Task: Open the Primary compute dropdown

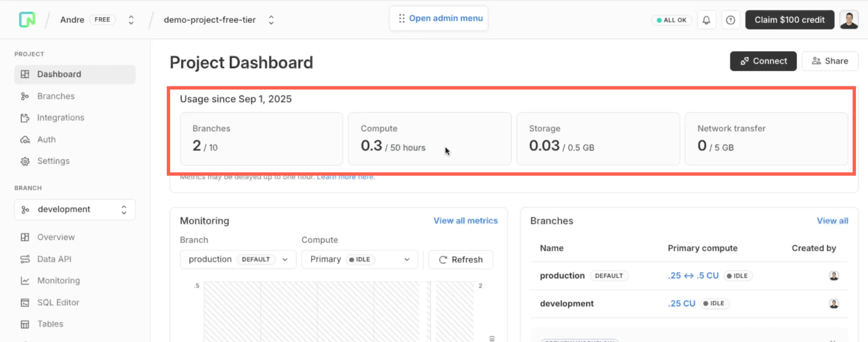Action: click(359, 260)
